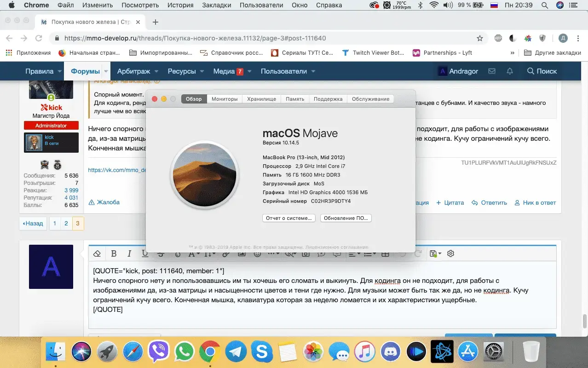Open forum inbox envelope icon
This screenshot has width=588, height=368.
(492, 71)
